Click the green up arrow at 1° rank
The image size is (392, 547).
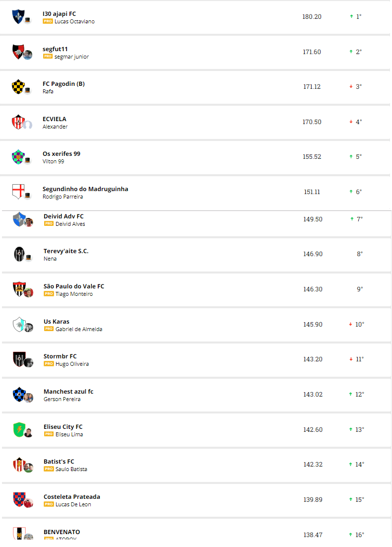tap(351, 16)
